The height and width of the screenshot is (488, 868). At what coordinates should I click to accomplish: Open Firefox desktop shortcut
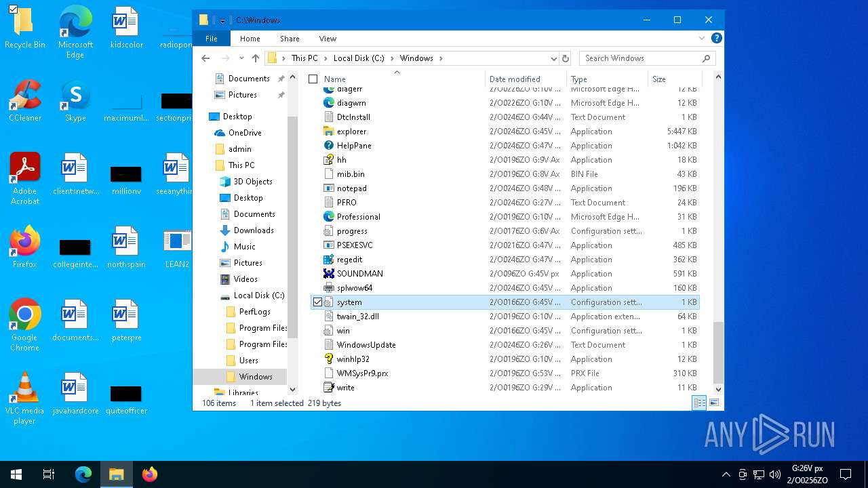pos(25,247)
